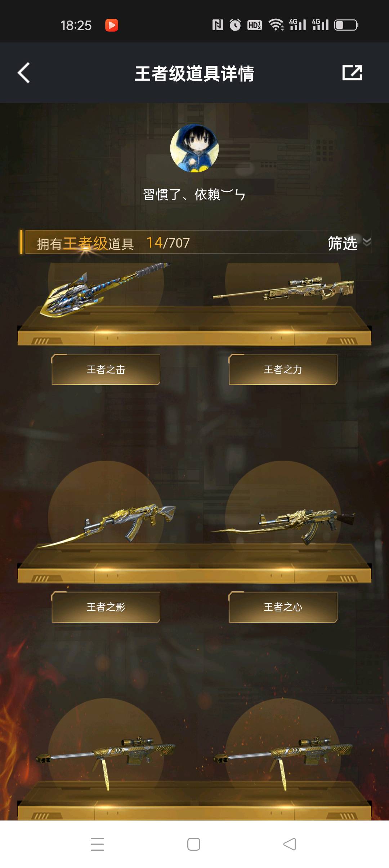Tap the bottom-right Barrett sniper image
The width and height of the screenshot is (389, 868).
[x=282, y=762]
